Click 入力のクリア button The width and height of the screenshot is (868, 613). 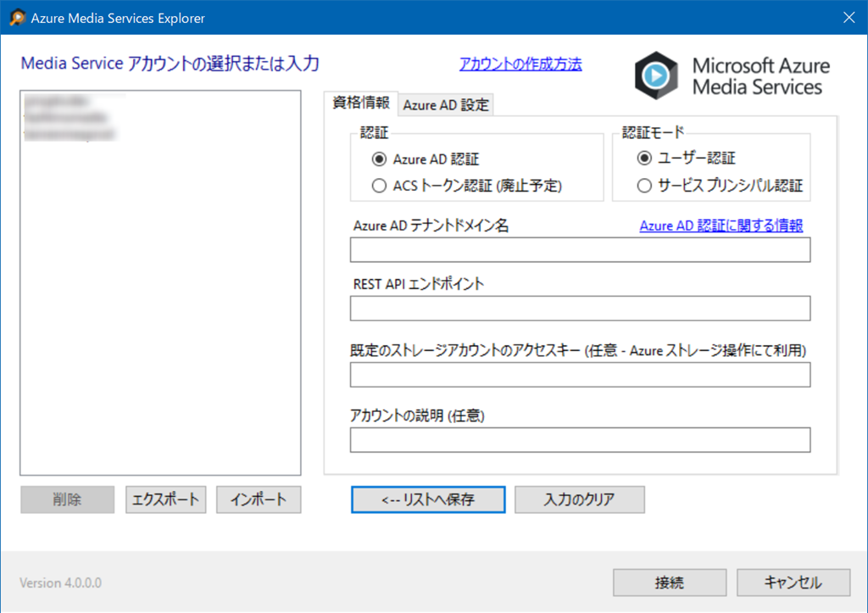click(x=580, y=499)
